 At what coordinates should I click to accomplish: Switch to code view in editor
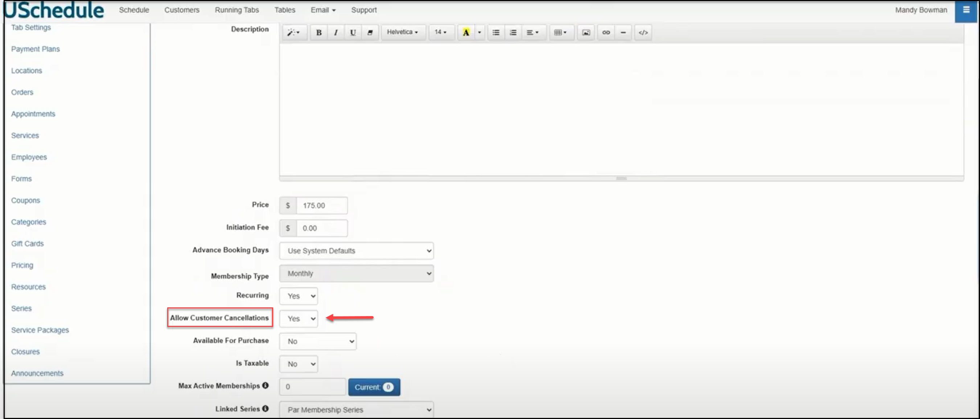point(643,32)
